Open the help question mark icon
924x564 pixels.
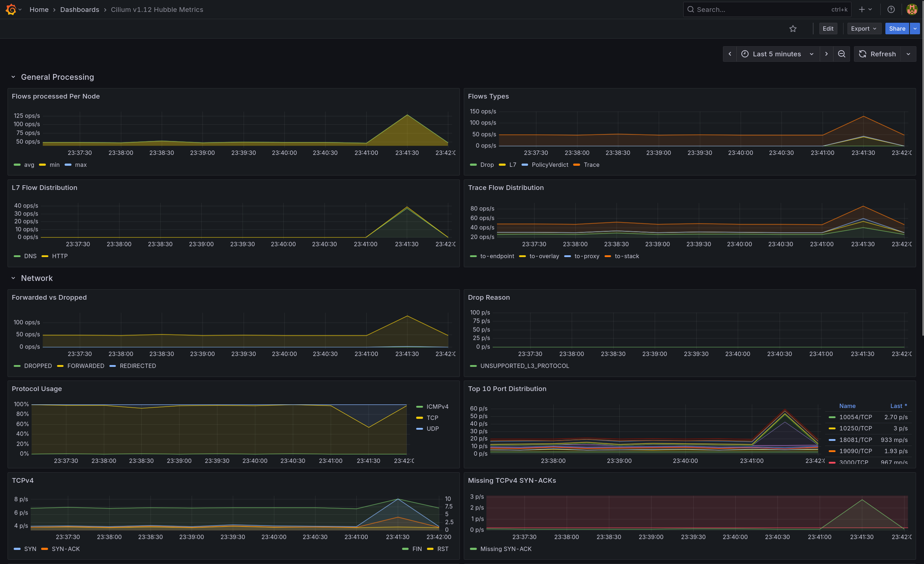891,9
